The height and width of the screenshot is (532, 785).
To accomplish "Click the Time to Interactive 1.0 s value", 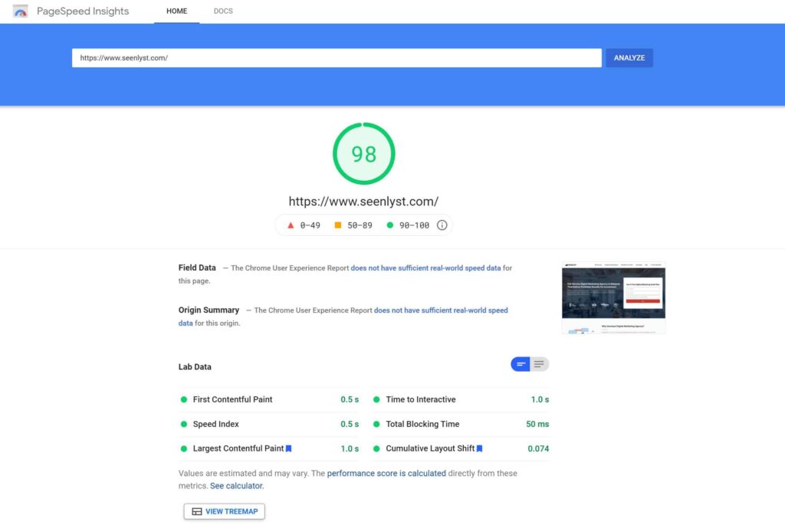I will click(x=540, y=399).
